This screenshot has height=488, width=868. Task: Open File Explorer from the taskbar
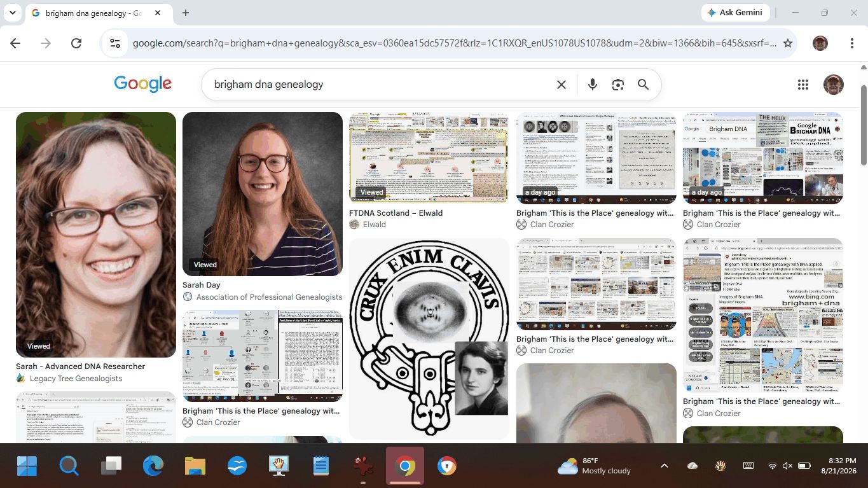click(195, 466)
